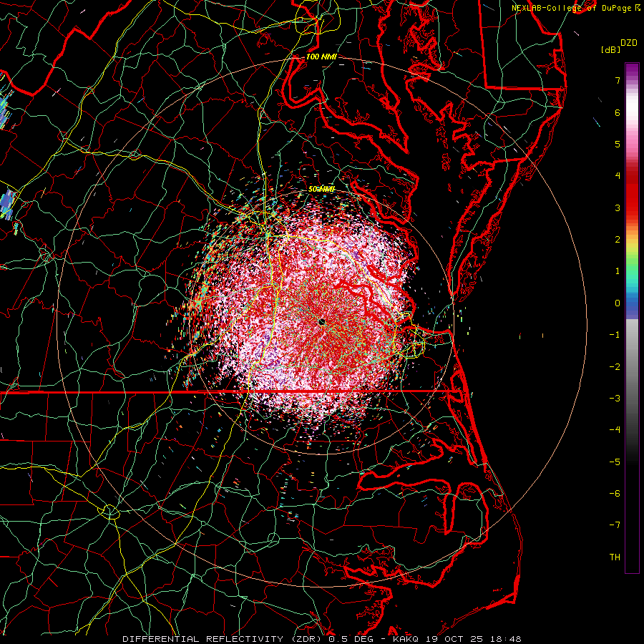This screenshot has height=644, width=644.
Task: Click the TH legend label
Action: tap(615, 557)
